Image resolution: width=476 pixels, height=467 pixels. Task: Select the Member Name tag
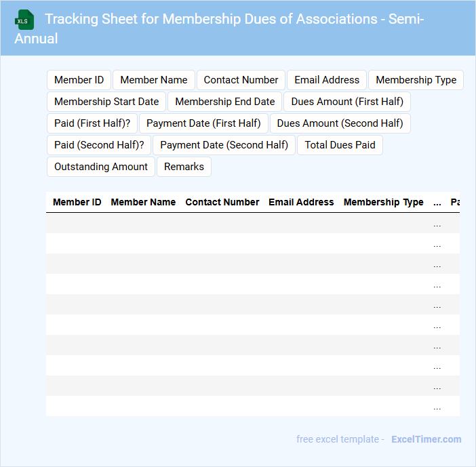[154, 80]
